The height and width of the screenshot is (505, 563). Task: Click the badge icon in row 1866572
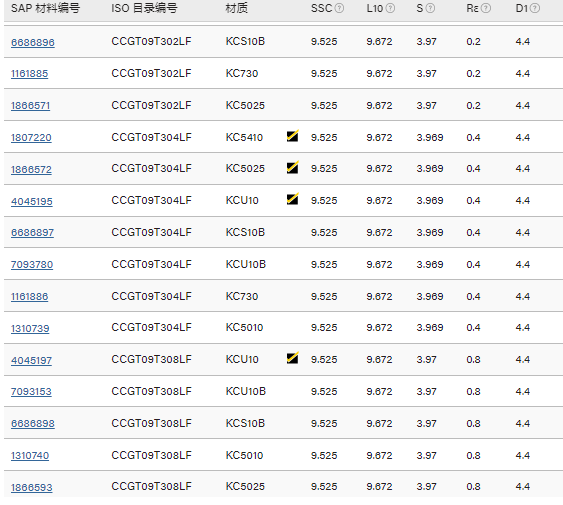[293, 167]
